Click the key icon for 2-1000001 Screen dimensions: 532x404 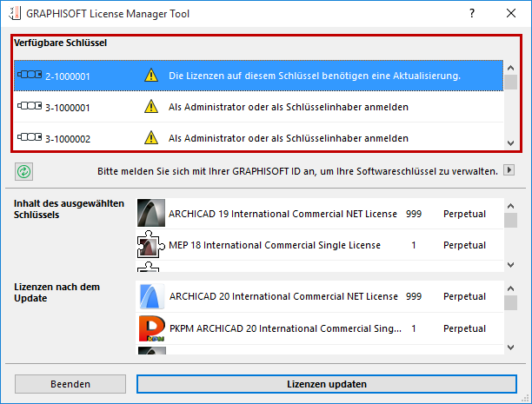[x=30, y=76]
